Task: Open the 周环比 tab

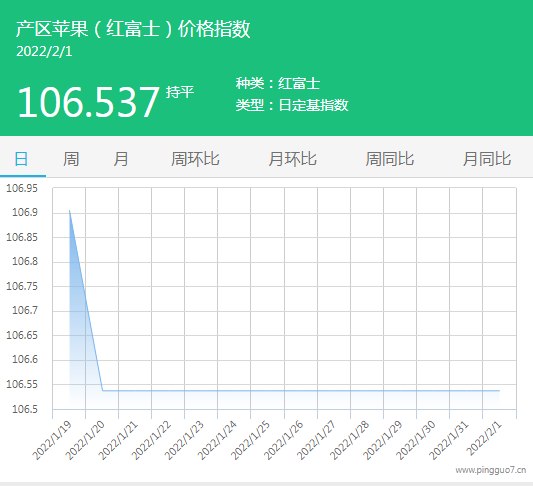Action: tap(195, 159)
